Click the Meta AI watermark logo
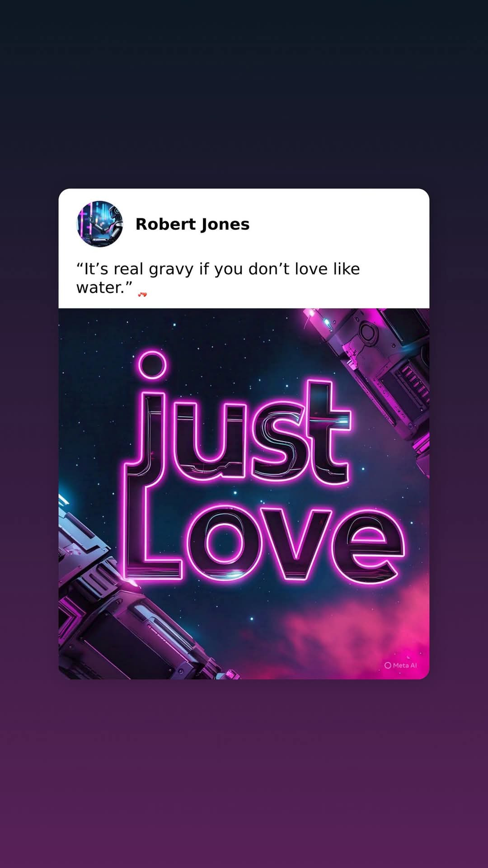This screenshot has height=868, width=488. point(388,665)
